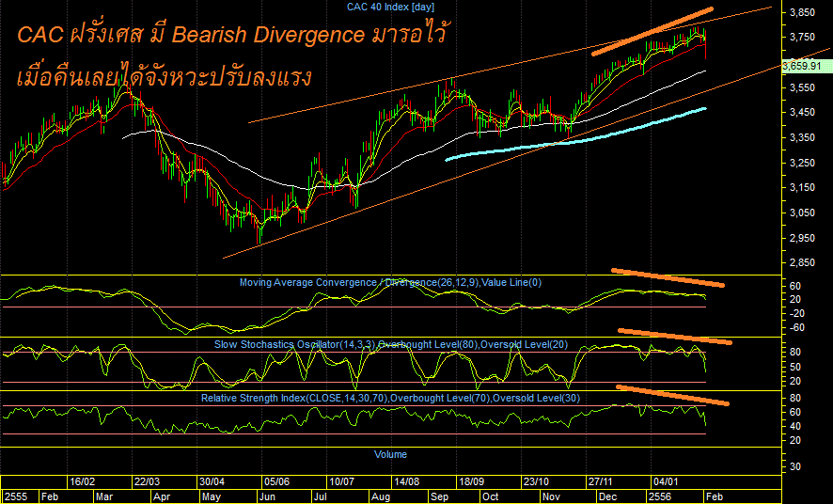Click the 27/11 date marker on timeline
Image resolution: width=833 pixels, height=504 pixels.
click(x=601, y=482)
